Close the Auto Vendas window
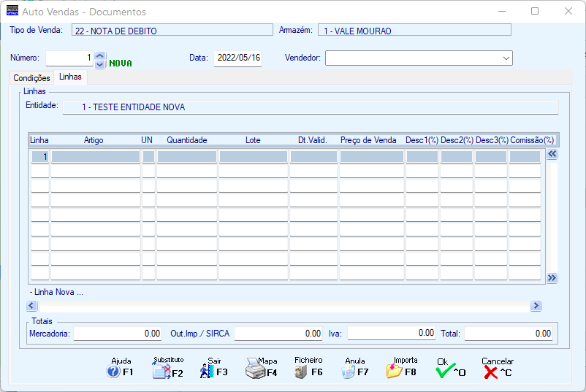 (568, 11)
